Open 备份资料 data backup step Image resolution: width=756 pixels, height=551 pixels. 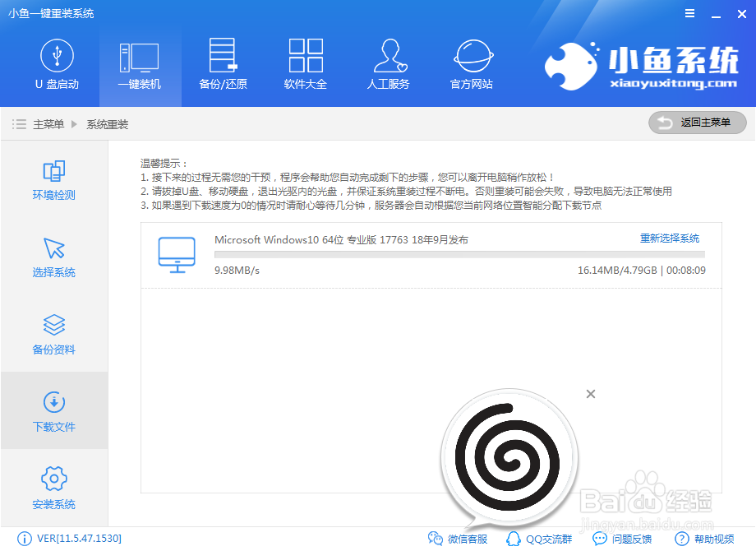click(x=53, y=334)
